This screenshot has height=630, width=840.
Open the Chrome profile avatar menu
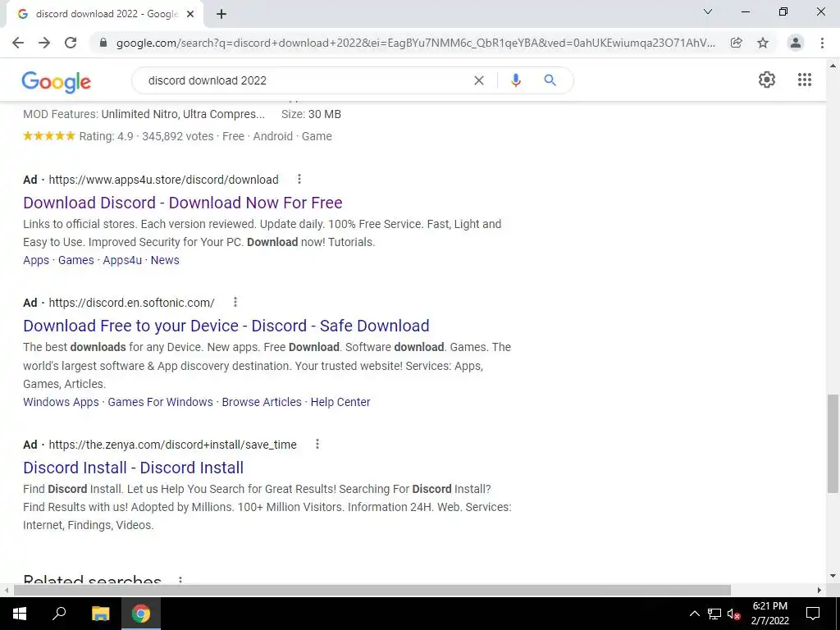tap(796, 43)
